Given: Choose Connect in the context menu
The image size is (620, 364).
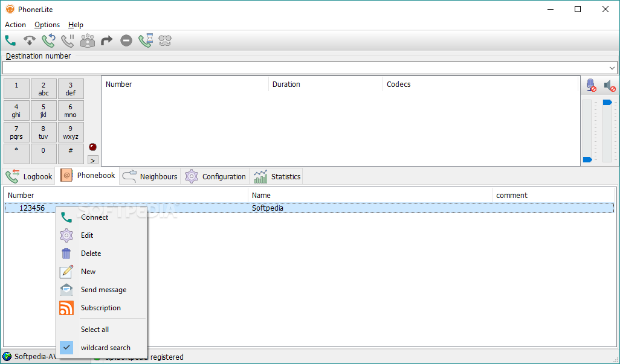Looking at the screenshot, I should click(x=102, y=217).
